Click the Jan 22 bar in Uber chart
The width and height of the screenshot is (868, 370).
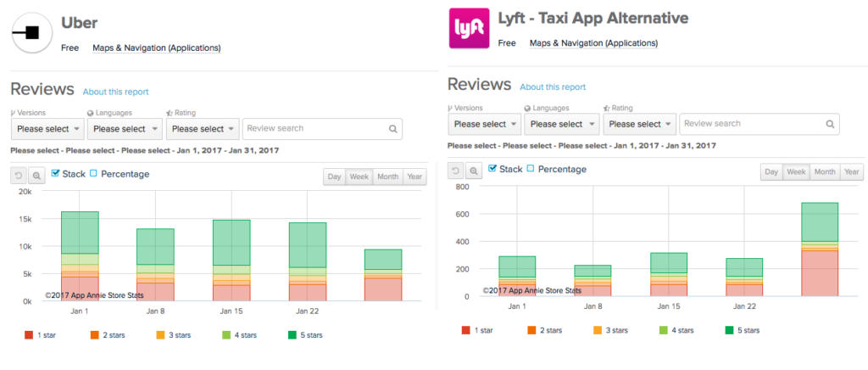tap(307, 262)
